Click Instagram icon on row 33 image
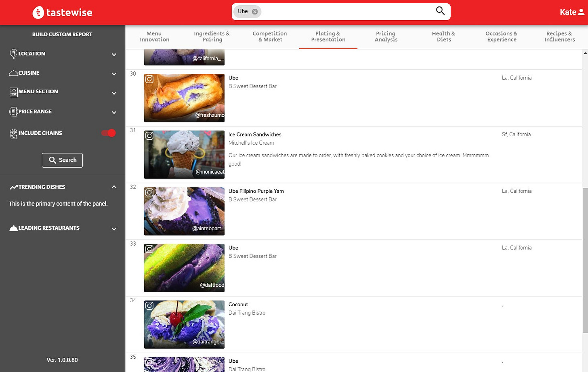 click(149, 249)
